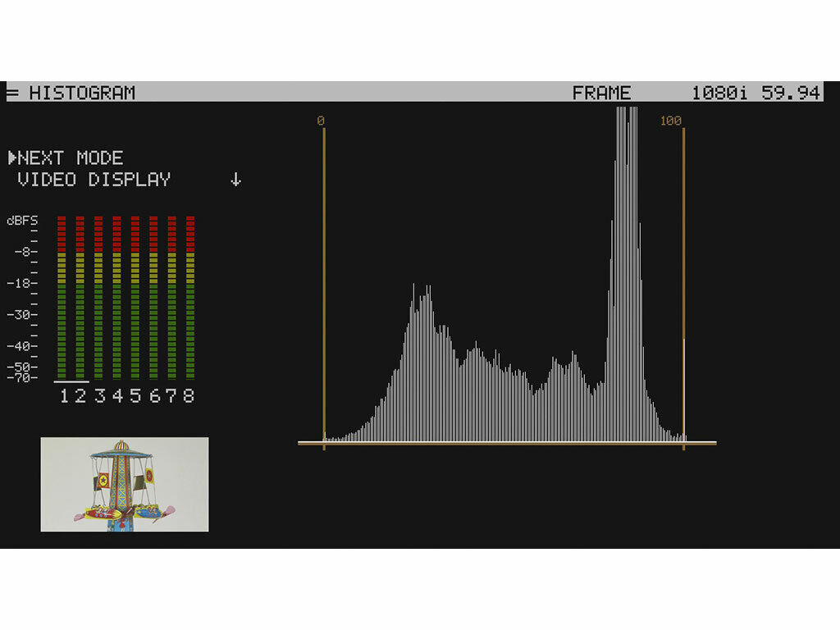840x630 pixels.
Task: Click the video preview thumbnail
Action: coord(125,483)
